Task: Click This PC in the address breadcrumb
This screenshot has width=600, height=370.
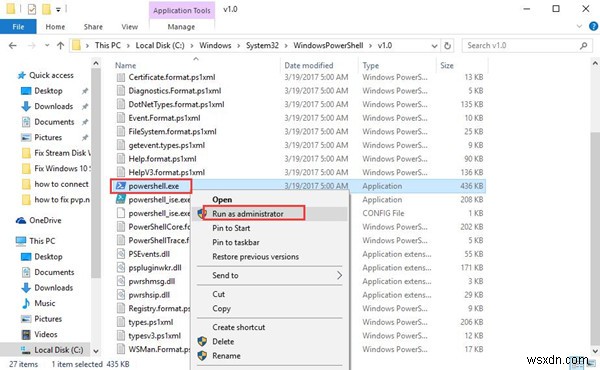Action: click(108, 46)
